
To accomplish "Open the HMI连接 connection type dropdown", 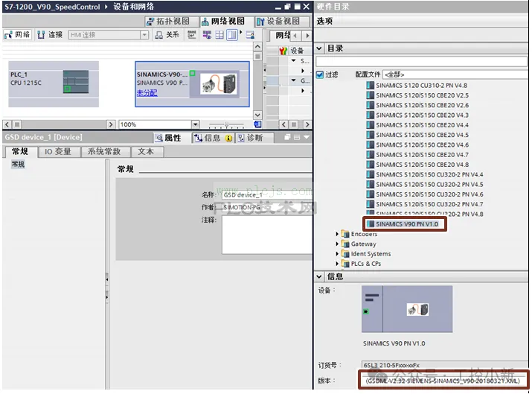I will (x=144, y=35).
